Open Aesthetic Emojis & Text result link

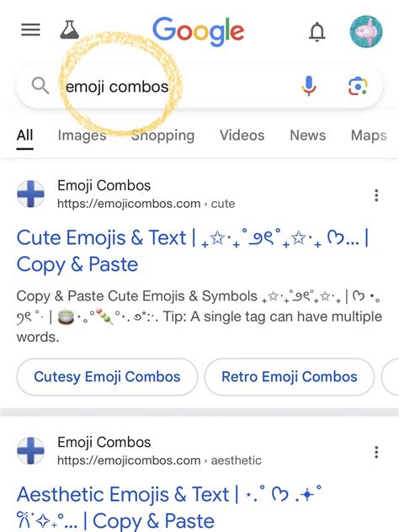coord(169,507)
